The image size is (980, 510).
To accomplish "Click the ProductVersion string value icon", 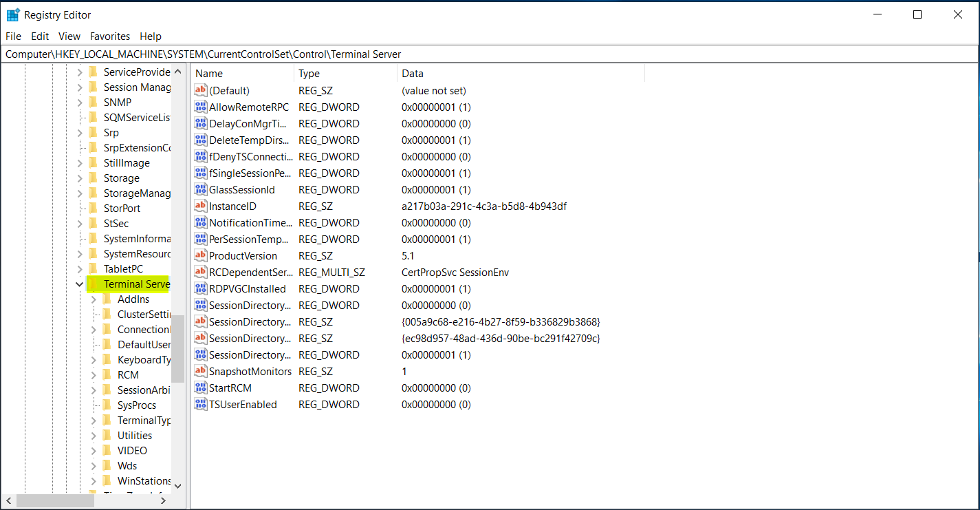I will coord(201,256).
